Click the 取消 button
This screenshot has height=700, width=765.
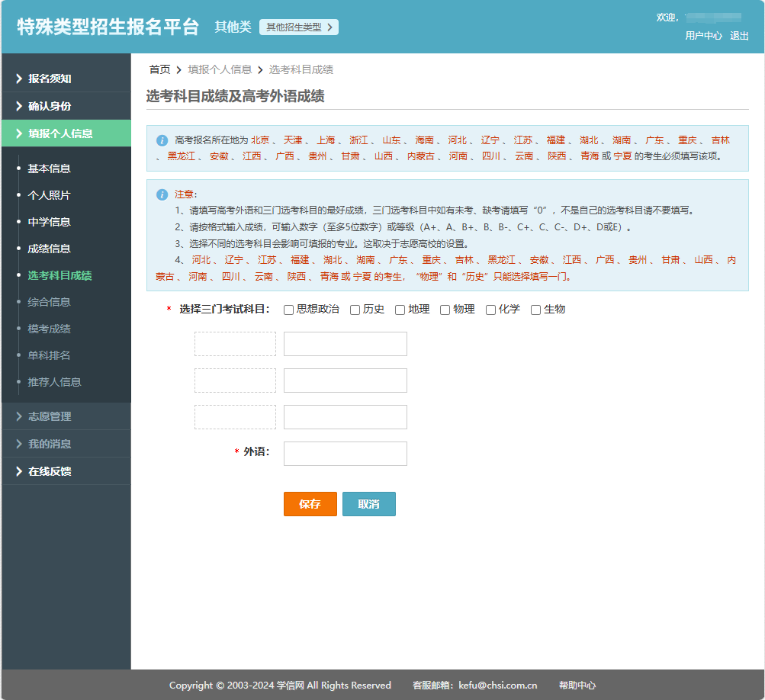coord(368,504)
